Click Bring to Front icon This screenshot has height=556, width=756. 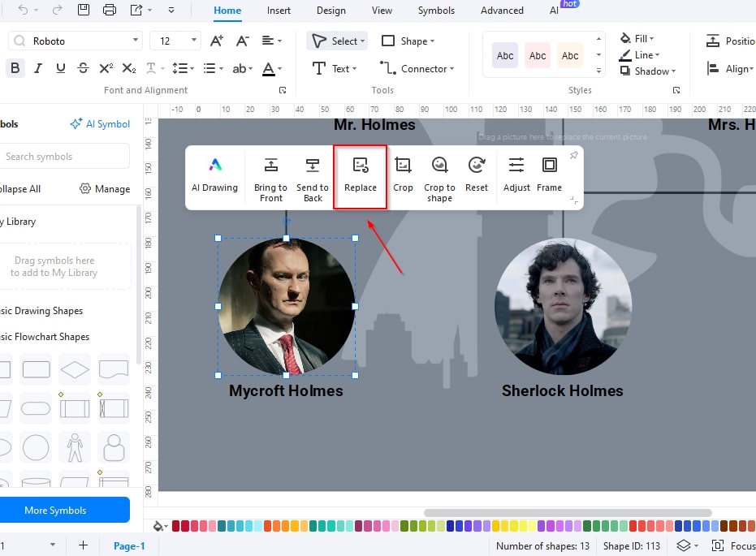[270, 179]
